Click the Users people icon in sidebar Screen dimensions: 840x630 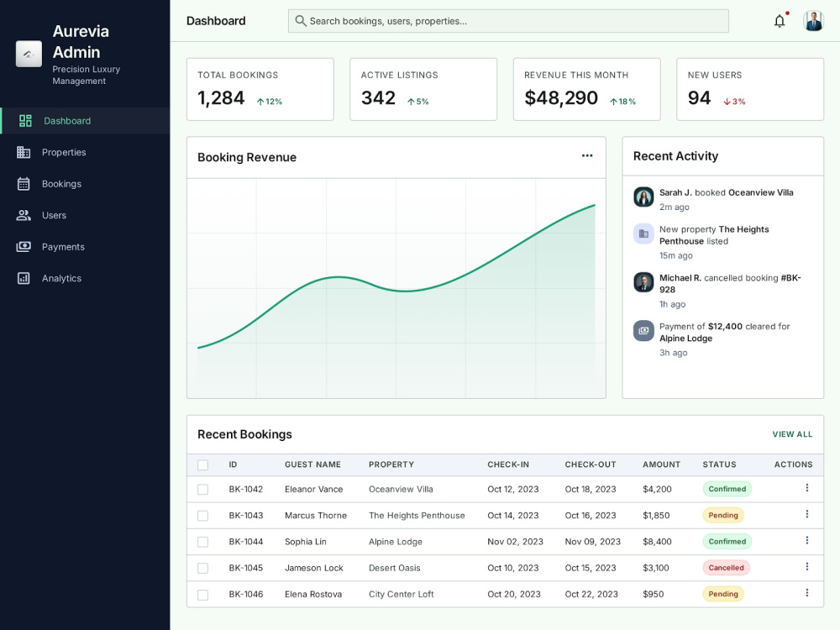(x=24, y=215)
